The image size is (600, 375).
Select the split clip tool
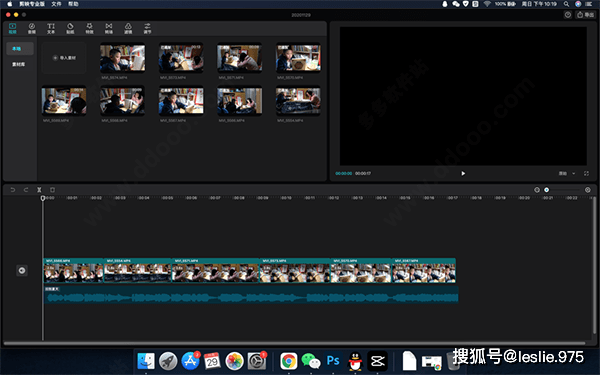point(39,190)
